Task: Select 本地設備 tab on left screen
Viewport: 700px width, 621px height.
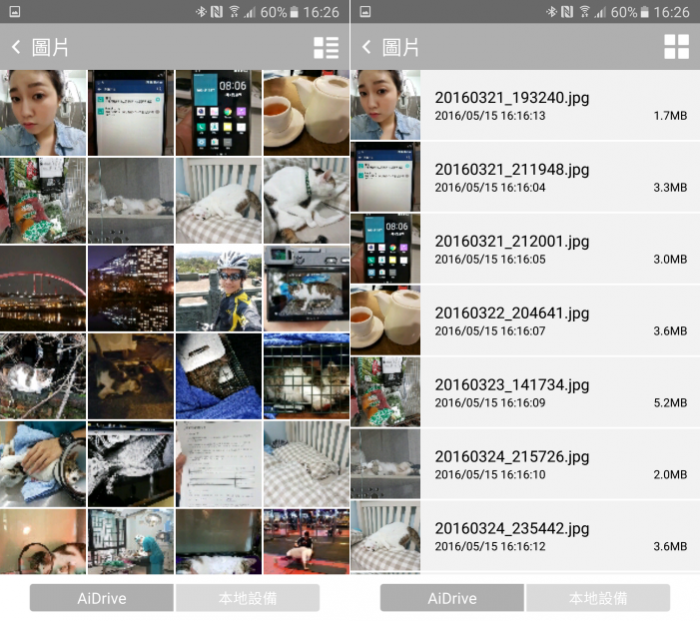Action: pos(248,598)
